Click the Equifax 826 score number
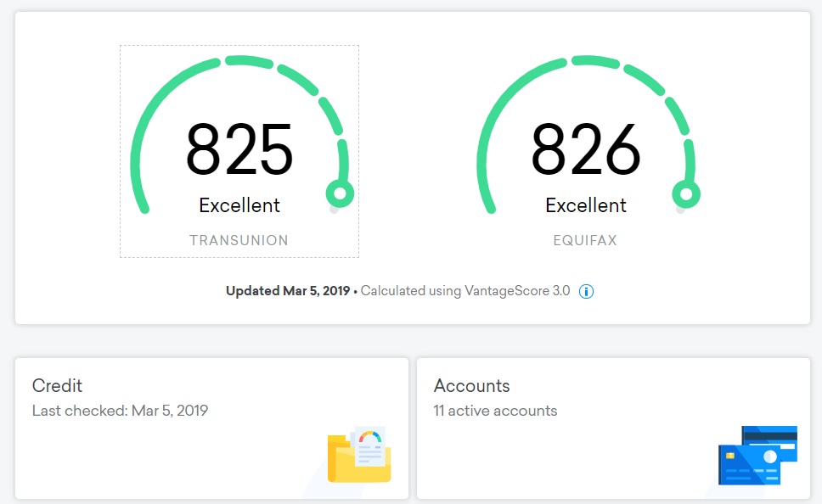Viewport: 822px width, 504px height. (586, 150)
